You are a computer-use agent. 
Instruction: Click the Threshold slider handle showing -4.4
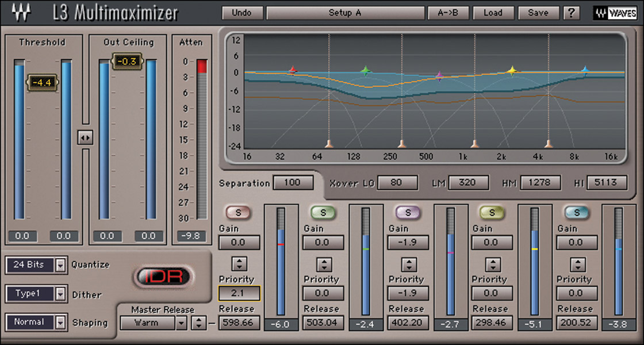point(43,83)
